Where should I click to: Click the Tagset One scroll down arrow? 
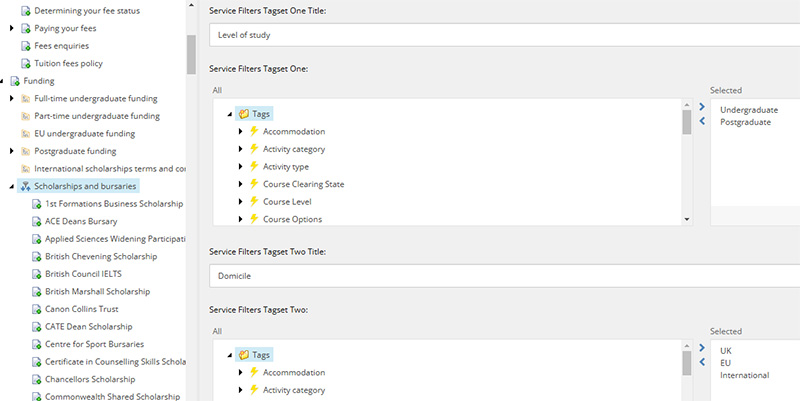coord(687,219)
